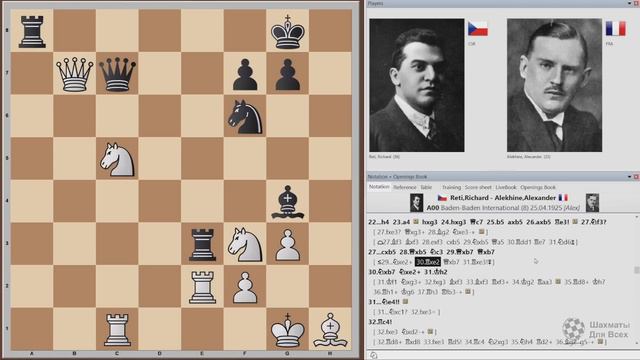
Task: Click the diagram marker after 26...Re3!
Action: point(575,222)
